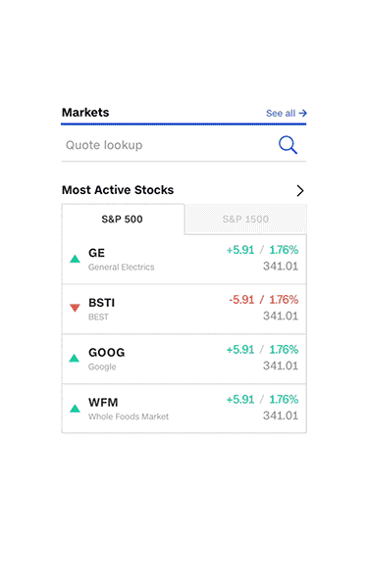Click the arrow icon next to See all
Image resolution: width=367 pixels, height=588 pixels.
tap(303, 113)
